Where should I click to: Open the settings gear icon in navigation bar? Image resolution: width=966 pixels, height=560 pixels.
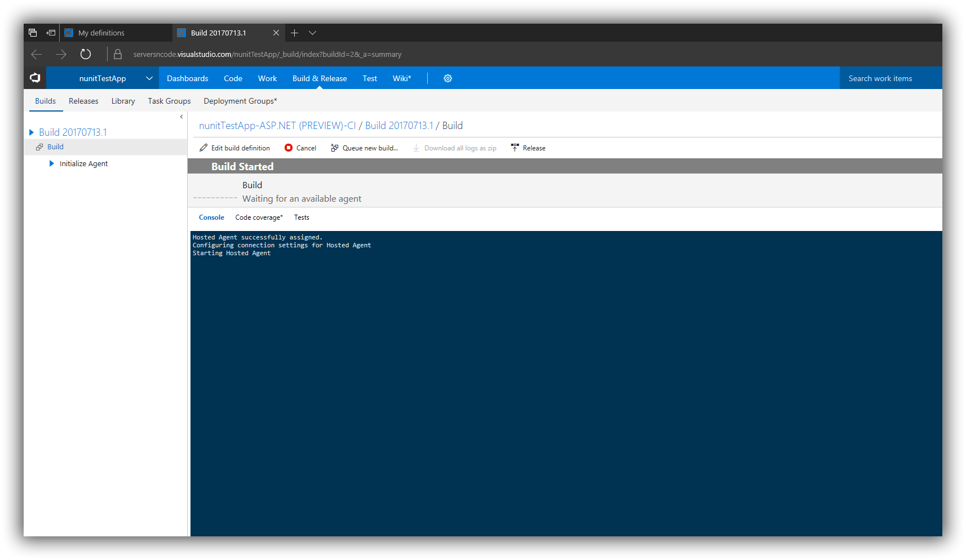[x=447, y=78]
